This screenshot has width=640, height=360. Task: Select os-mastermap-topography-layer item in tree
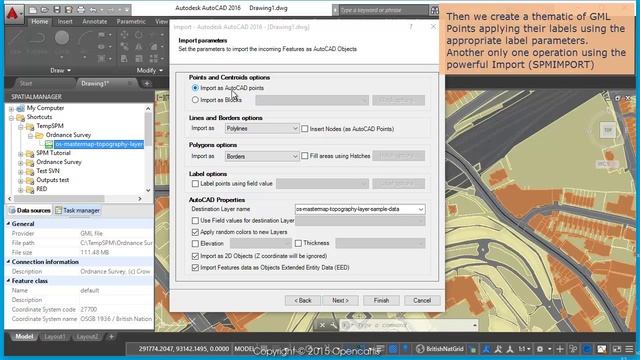pyautogui.click(x=99, y=144)
